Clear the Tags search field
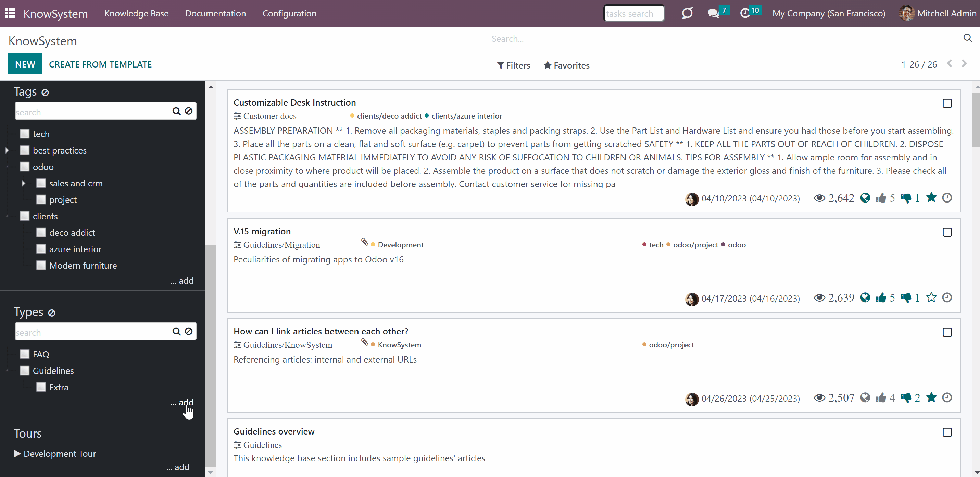Image resolution: width=980 pixels, height=477 pixels. tap(189, 111)
